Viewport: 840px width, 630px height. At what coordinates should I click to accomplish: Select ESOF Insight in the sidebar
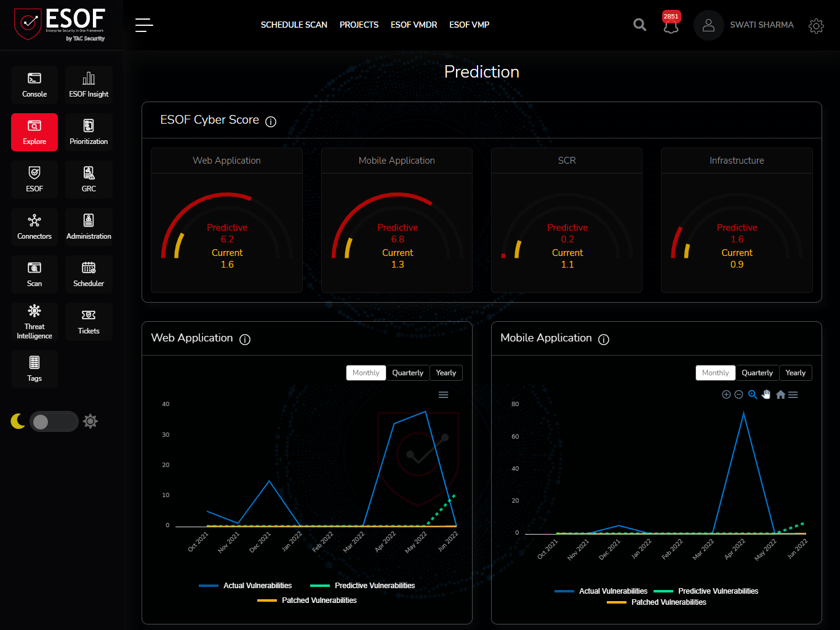click(89, 84)
